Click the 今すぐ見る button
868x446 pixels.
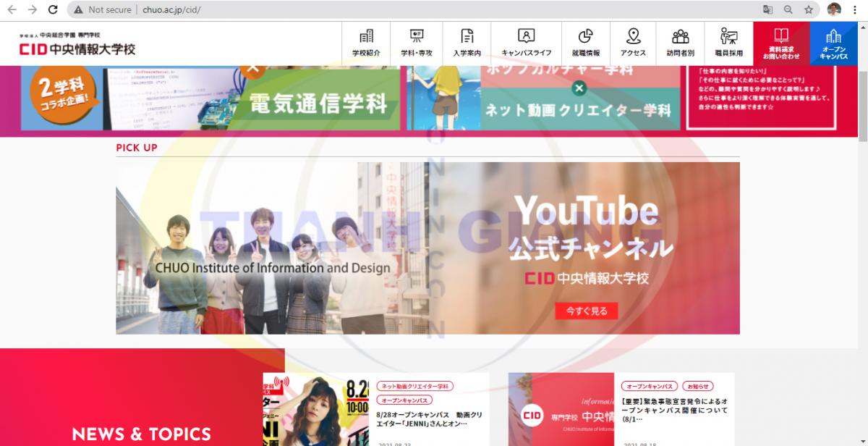tap(586, 311)
